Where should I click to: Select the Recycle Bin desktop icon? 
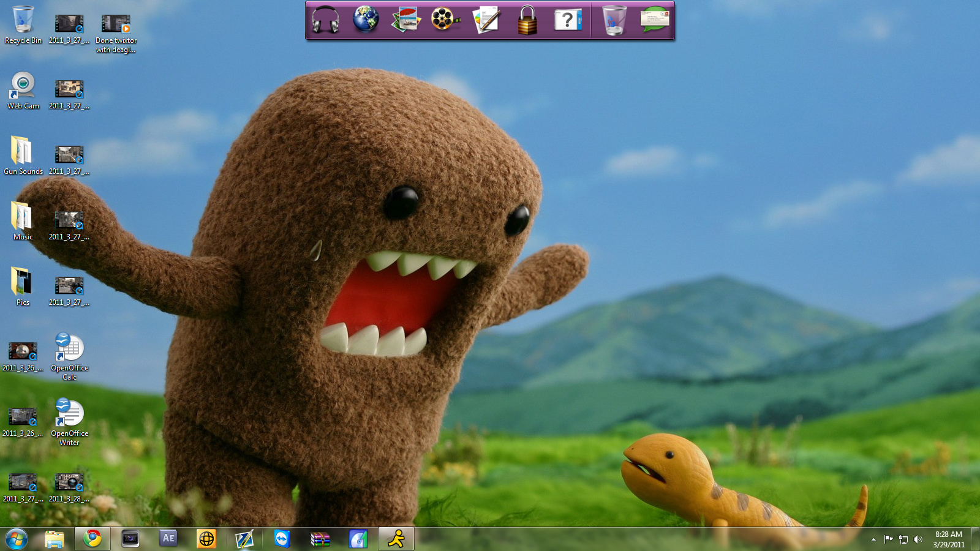(x=23, y=25)
